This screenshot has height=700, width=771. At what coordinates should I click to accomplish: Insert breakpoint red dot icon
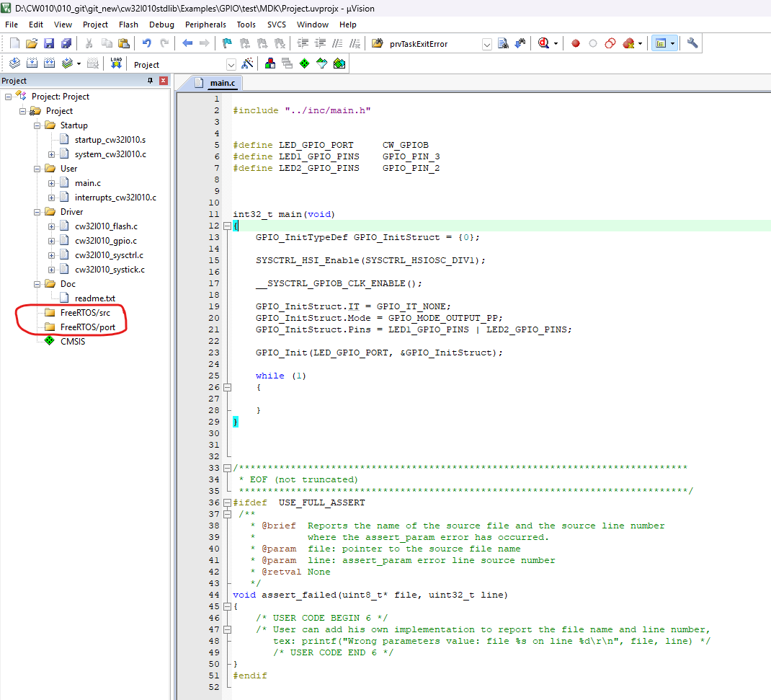[575, 43]
